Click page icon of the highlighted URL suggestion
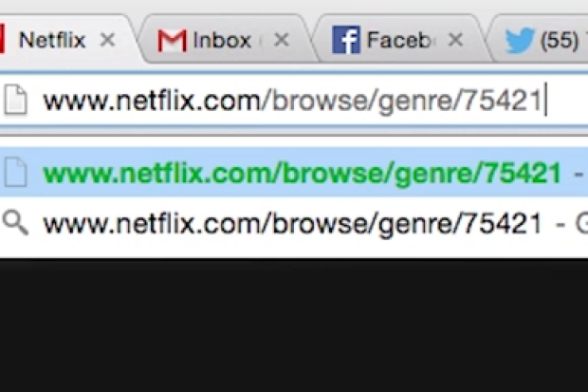588x392 pixels. (x=16, y=173)
